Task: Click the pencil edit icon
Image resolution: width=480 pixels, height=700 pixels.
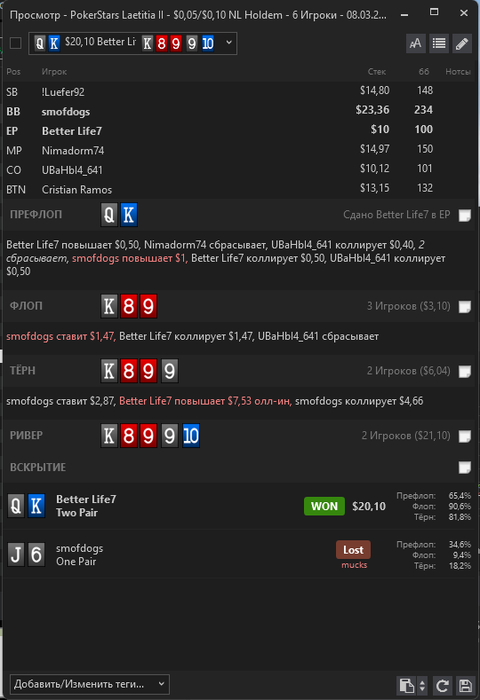Action: click(x=462, y=43)
